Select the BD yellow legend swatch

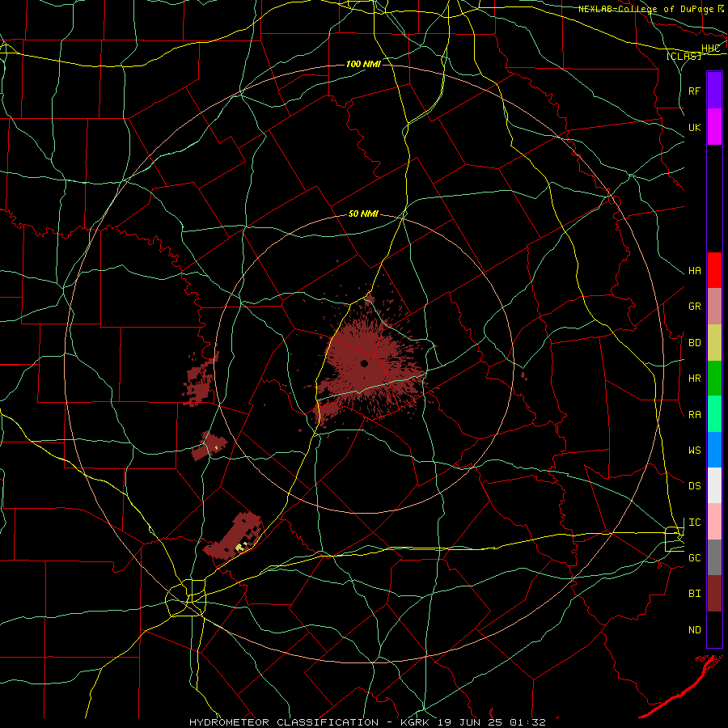tap(714, 343)
